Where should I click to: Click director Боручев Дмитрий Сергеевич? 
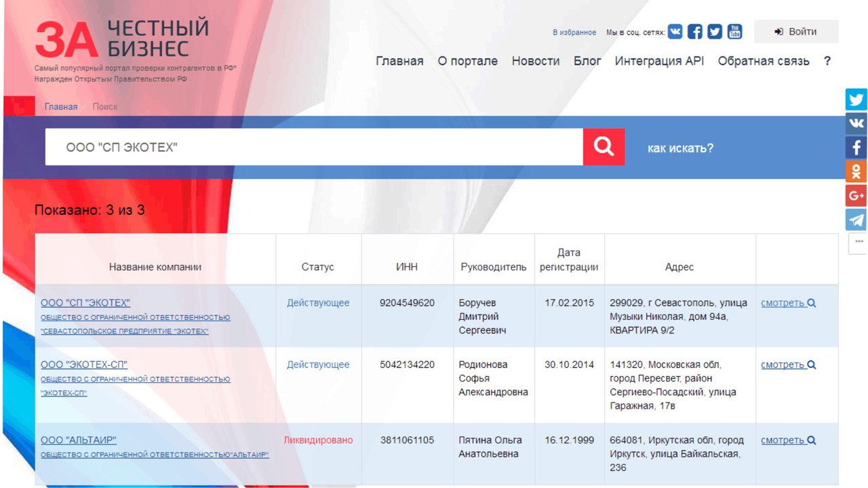(483, 317)
